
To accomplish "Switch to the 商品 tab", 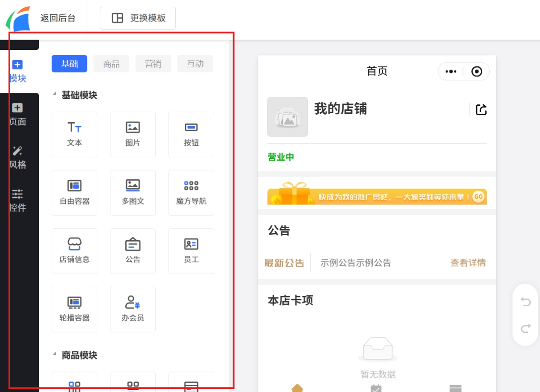I will [x=111, y=64].
